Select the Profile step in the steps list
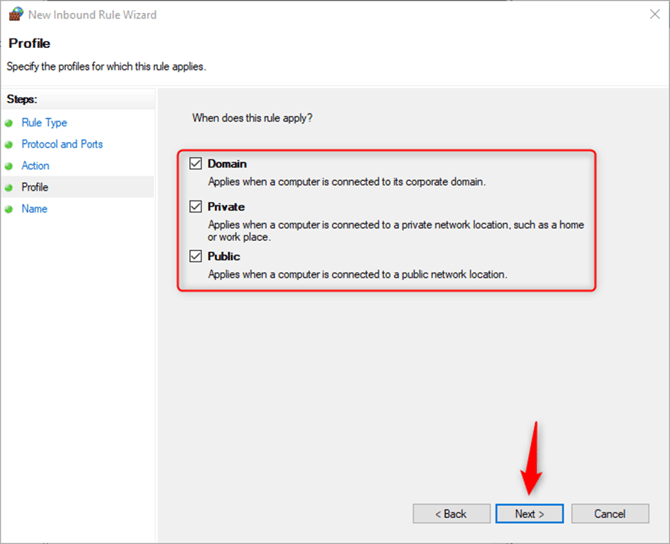Viewport: 670px width, 544px height. 35,187
